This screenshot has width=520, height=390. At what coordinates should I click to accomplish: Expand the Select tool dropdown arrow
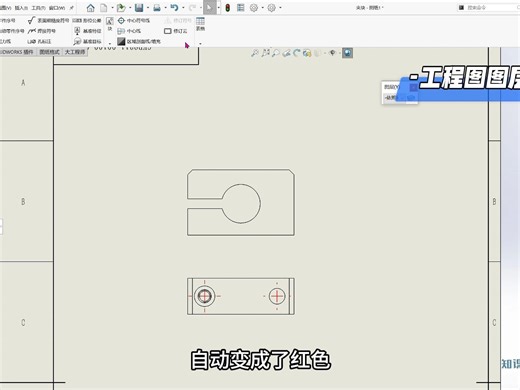(x=218, y=8)
